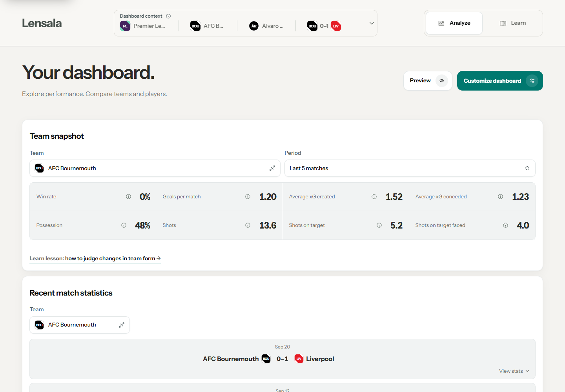Select AFC B... team context chip
The width and height of the screenshot is (565, 392).
click(x=207, y=26)
